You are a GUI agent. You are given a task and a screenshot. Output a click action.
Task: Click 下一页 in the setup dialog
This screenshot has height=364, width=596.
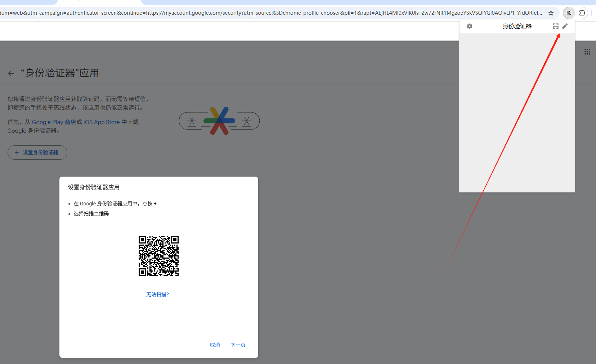238,345
